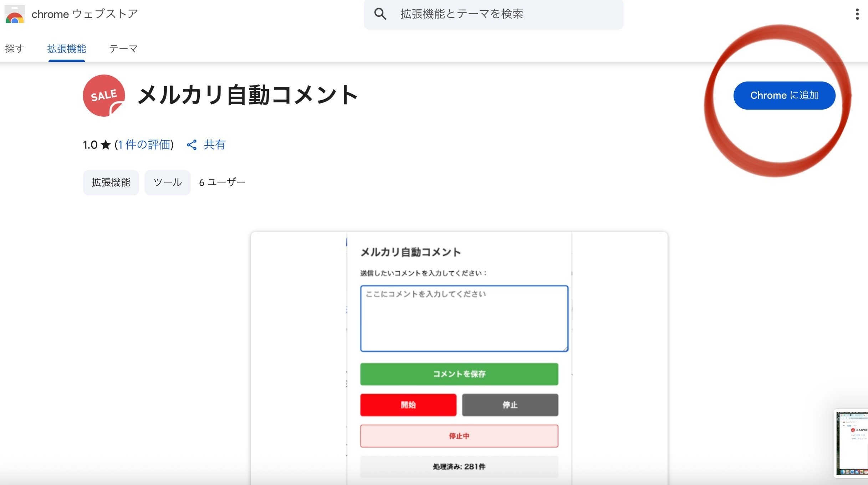Viewport: 868px width, 485px height.
Task: Switch to the 探す tab
Action: click(14, 49)
